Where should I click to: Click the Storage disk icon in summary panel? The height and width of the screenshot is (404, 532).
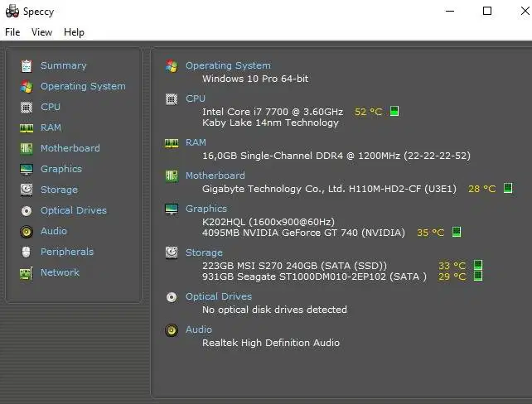172,252
